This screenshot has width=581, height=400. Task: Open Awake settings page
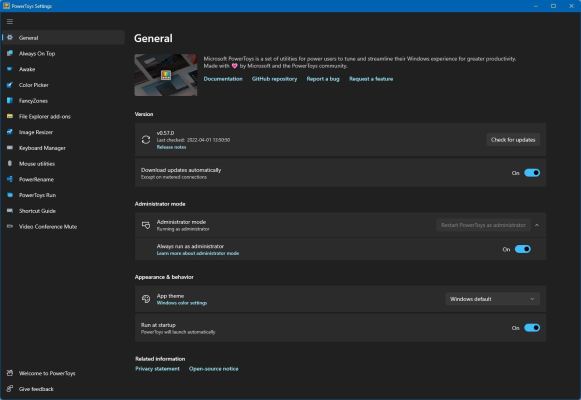pyautogui.click(x=63, y=69)
